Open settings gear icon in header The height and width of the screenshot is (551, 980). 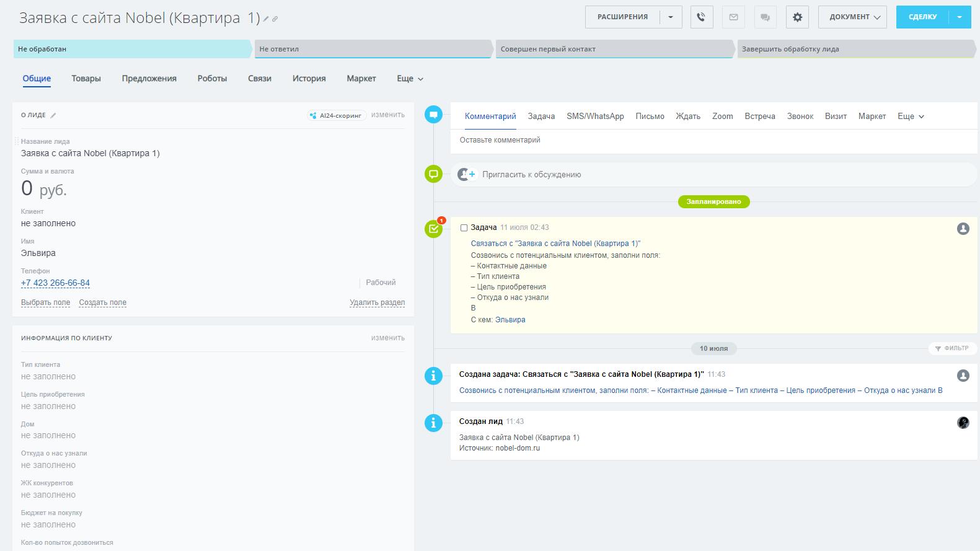click(x=797, y=17)
